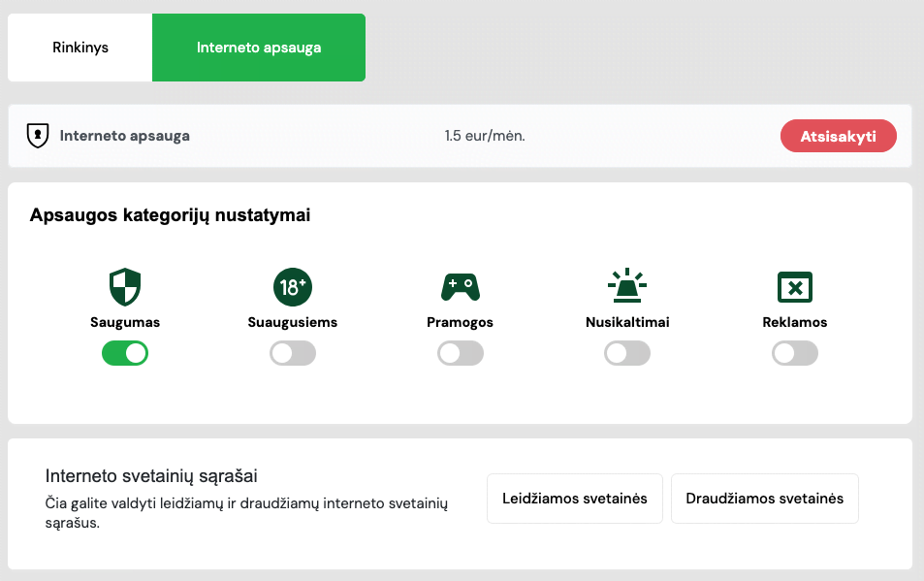Click the Suaugusiems label

[x=292, y=322]
